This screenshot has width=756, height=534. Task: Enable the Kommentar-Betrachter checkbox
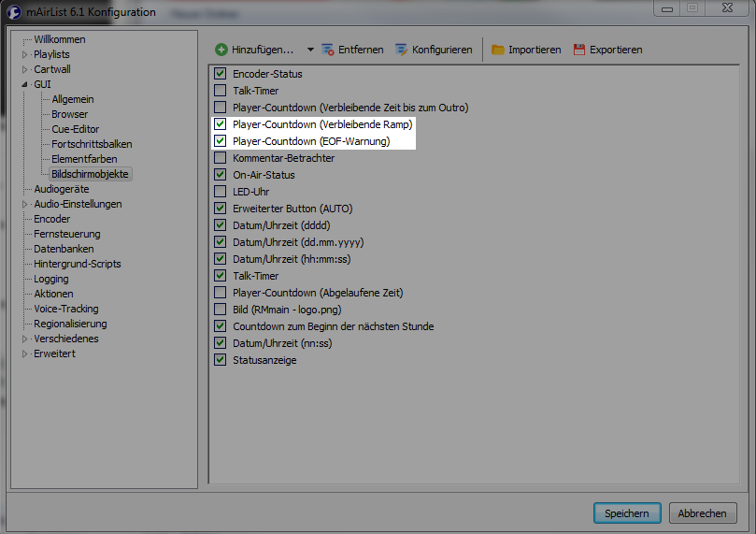coord(221,158)
